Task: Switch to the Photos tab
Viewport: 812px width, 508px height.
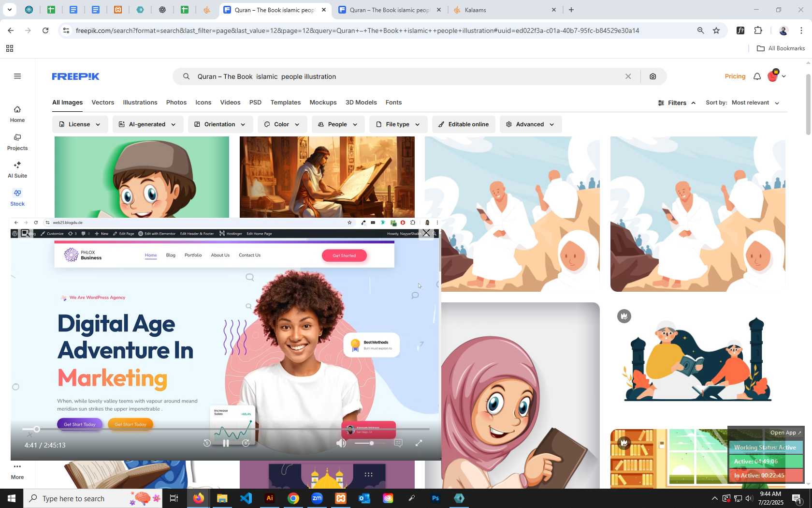Action: (176, 103)
